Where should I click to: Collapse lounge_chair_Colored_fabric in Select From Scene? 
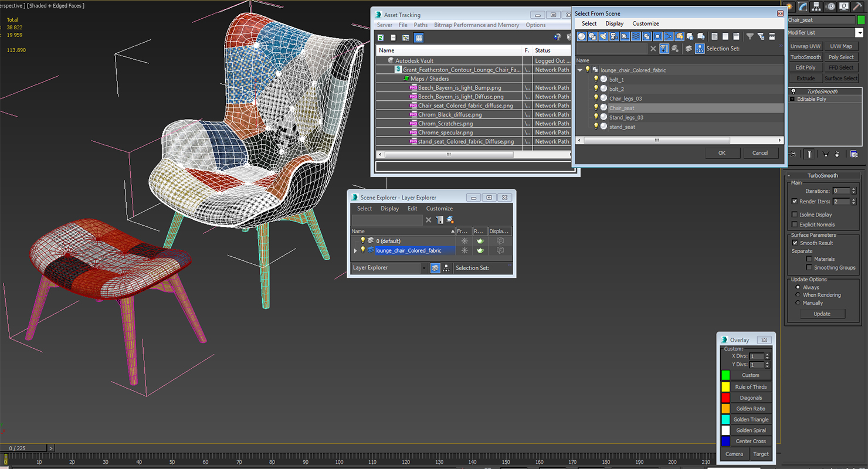point(580,70)
